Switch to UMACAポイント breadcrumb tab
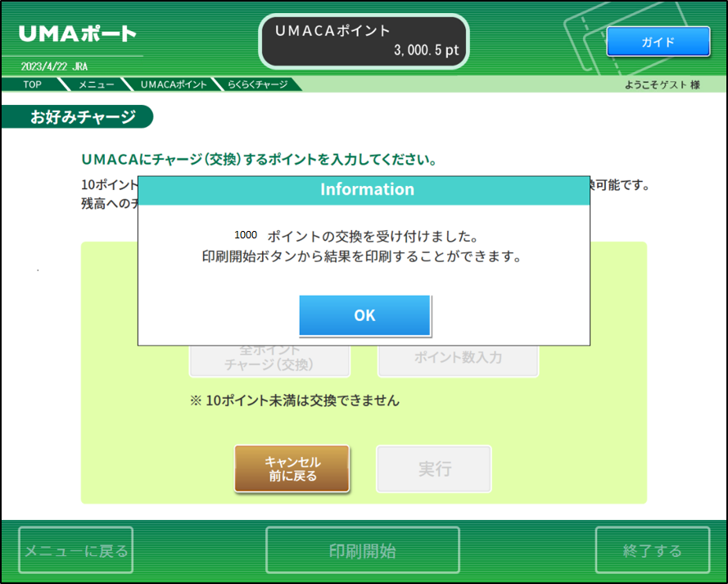 173,84
